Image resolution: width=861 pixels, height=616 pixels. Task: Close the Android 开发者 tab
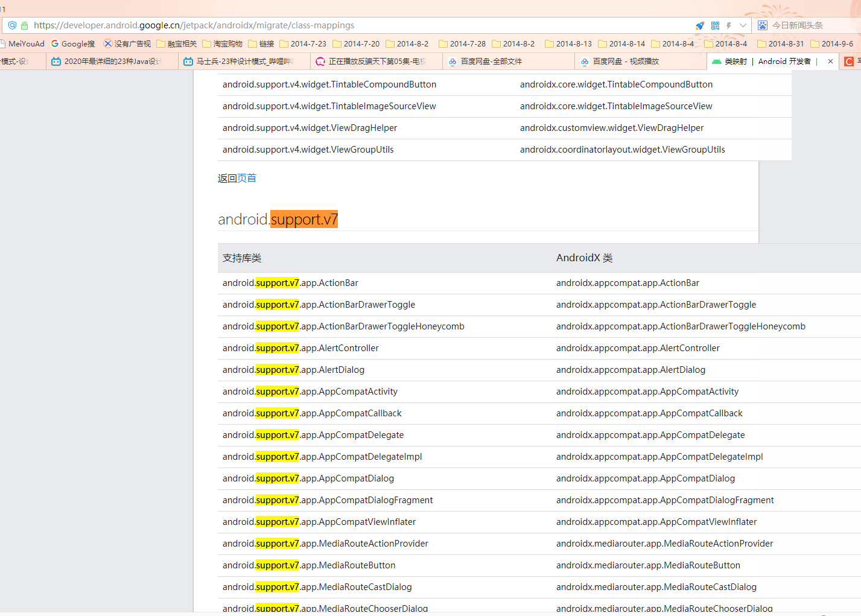point(830,61)
